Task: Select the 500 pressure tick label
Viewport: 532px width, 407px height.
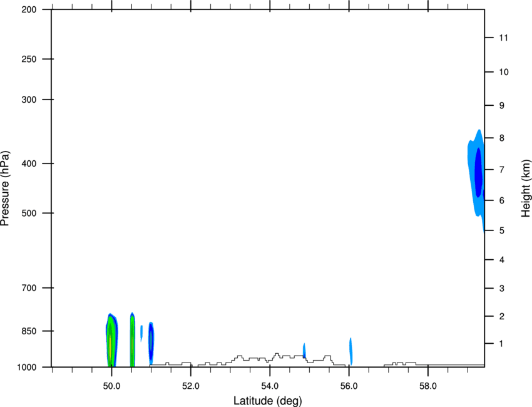Action: [29, 213]
